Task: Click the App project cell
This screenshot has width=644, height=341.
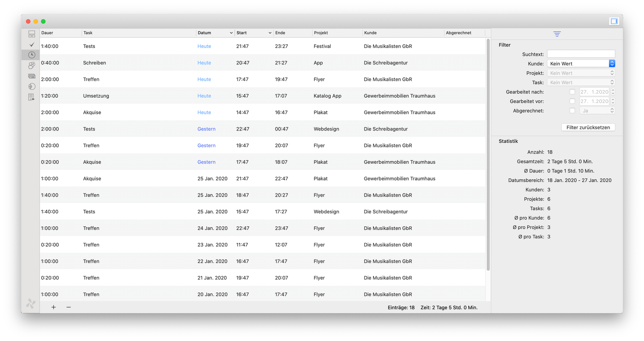Action: coord(318,63)
